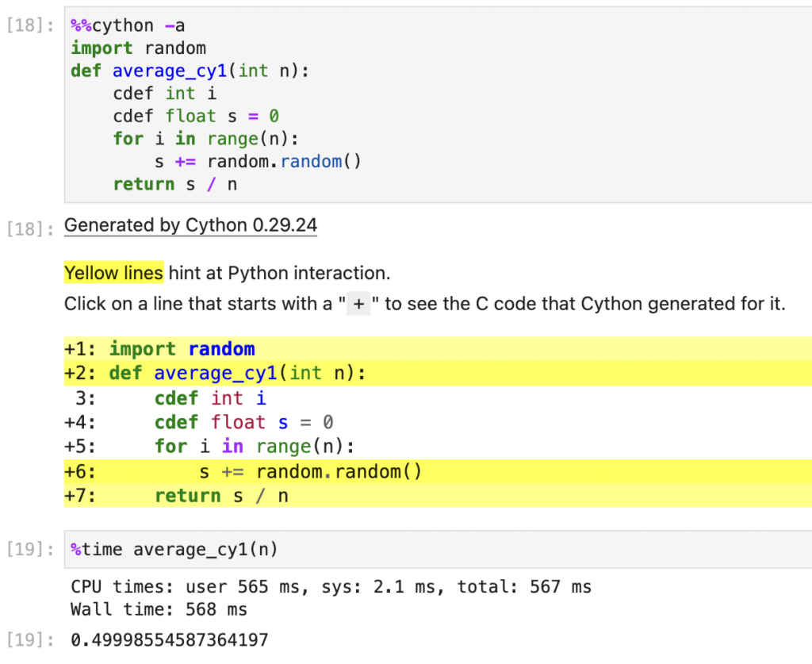Expand annotated line +4 cdef float s

click(438, 423)
